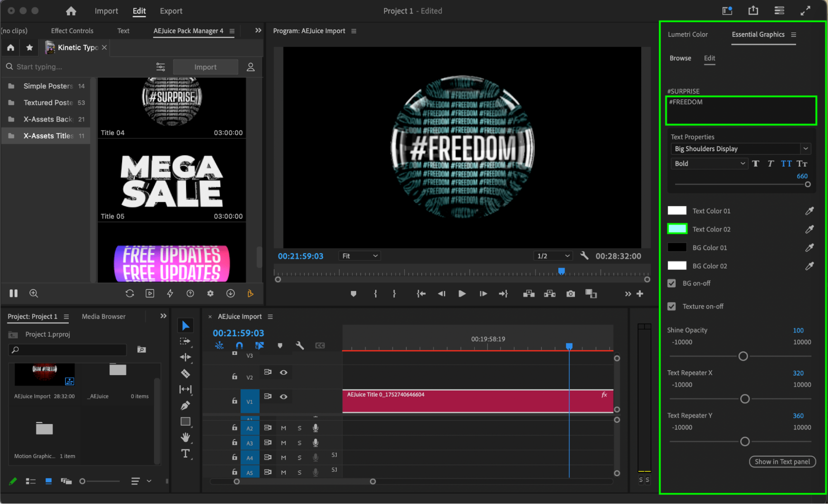Open the Fit zoom level dropdown
The image size is (828, 504).
tap(359, 256)
